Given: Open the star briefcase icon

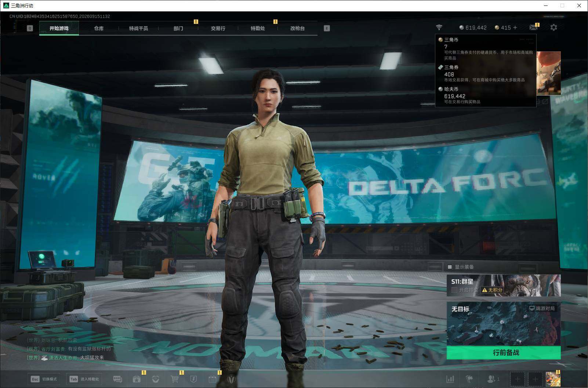Looking at the screenshot, I should tap(137, 379).
